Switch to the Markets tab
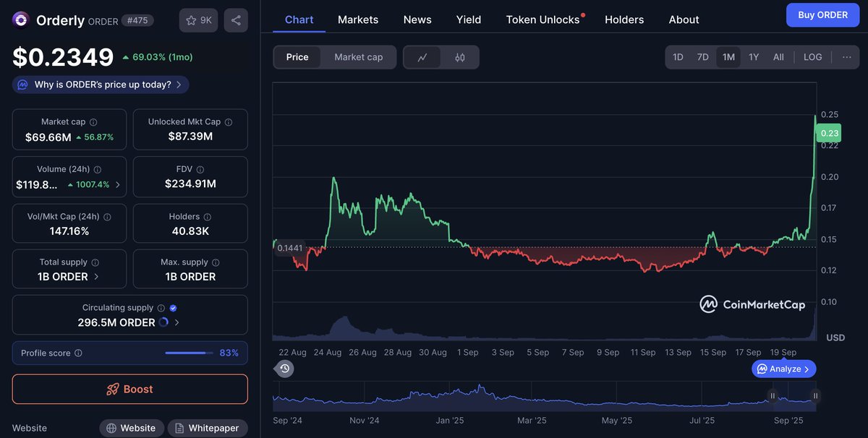The height and width of the screenshot is (438, 868). point(358,20)
